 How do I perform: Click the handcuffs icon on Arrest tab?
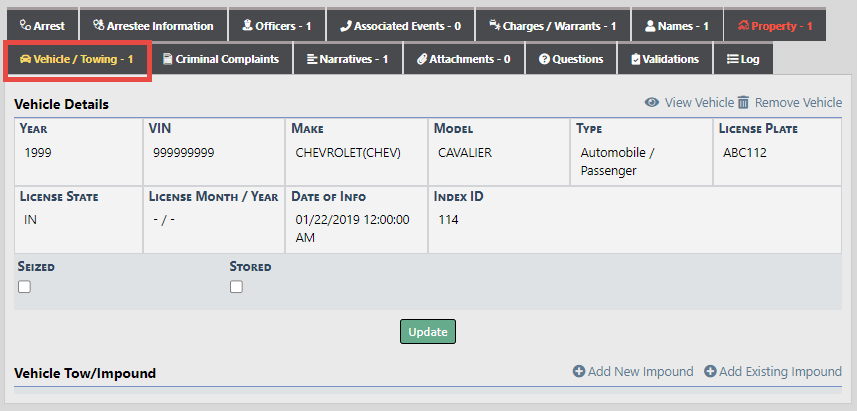[x=25, y=26]
